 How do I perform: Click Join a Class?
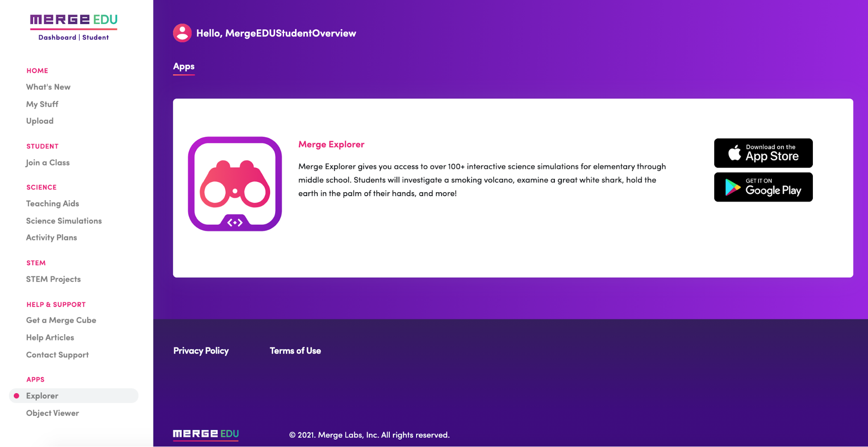(47, 162)
